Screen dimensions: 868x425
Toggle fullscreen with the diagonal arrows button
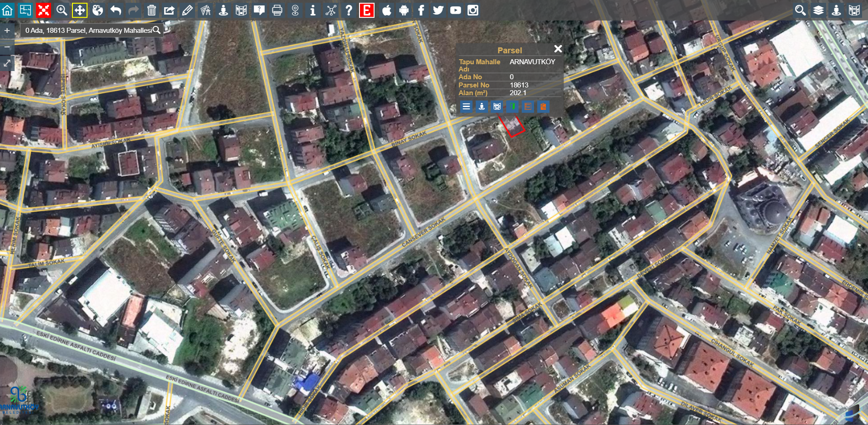tap(7, 63)
